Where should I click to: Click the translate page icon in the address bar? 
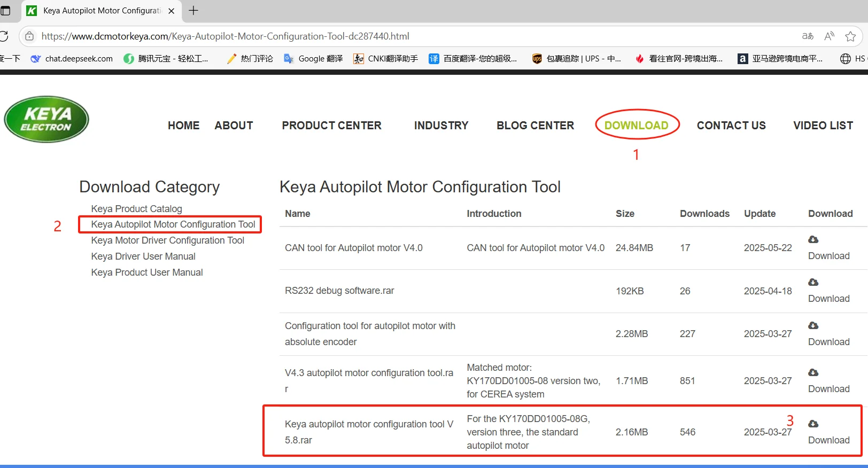pyautogui.click(x=808, y=36)
